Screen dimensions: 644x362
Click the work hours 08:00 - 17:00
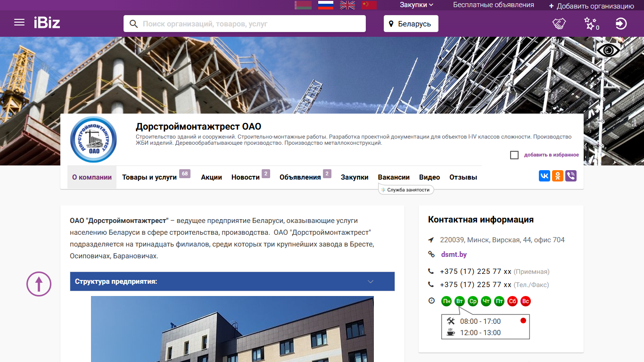[x=480, y=321]
